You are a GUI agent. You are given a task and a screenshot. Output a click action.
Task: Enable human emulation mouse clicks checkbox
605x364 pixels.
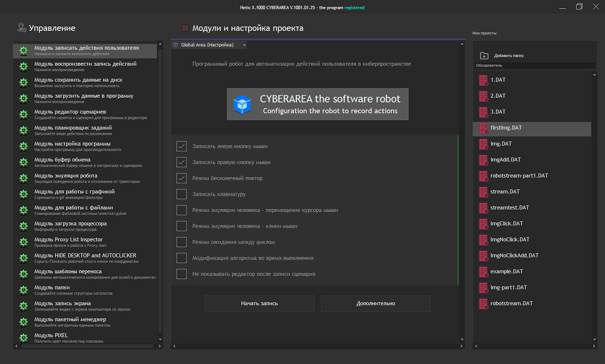point(181,226)
